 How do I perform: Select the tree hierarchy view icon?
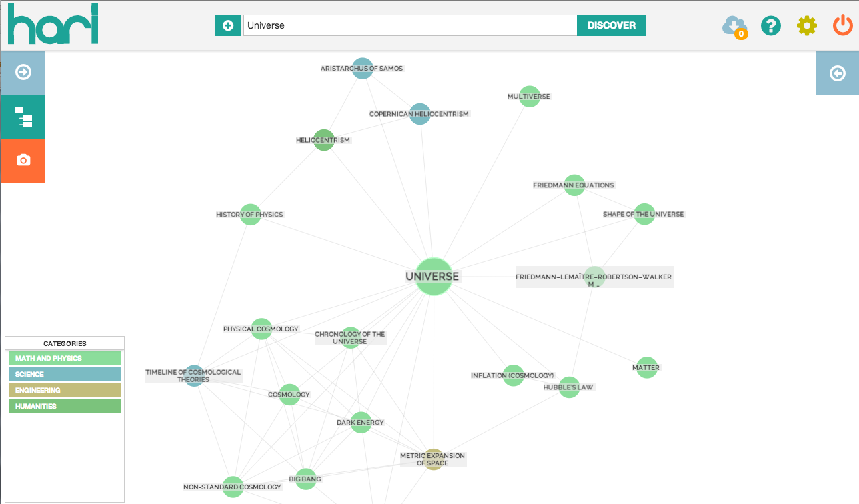coord(23,117)
